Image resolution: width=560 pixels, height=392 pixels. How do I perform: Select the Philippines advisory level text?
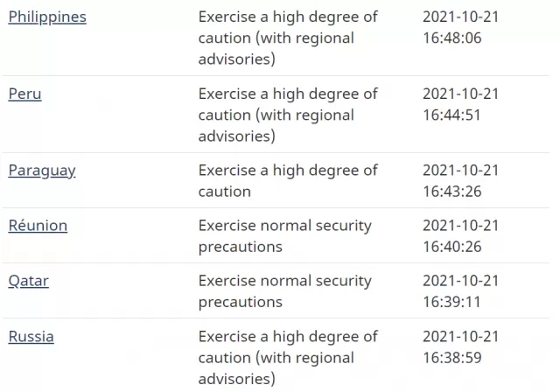288,38
